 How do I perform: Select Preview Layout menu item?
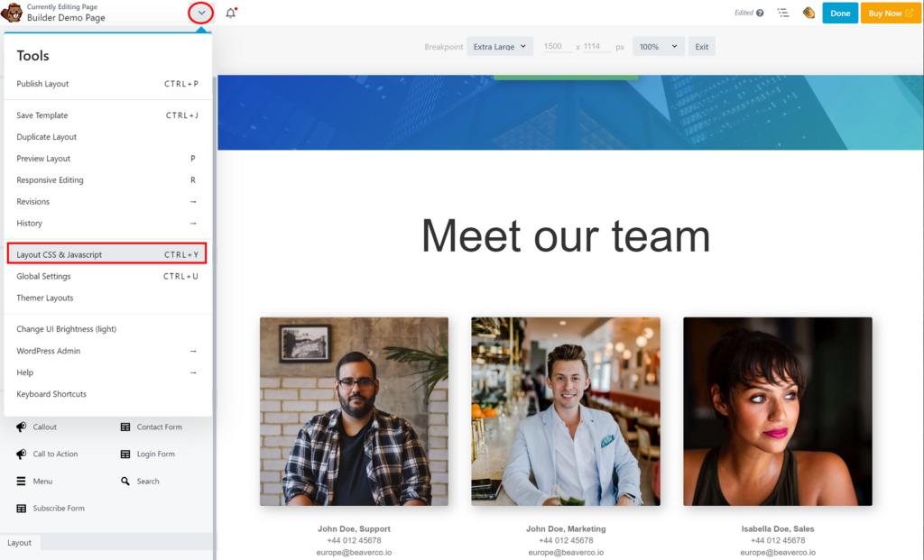click(x=107, y=159)
